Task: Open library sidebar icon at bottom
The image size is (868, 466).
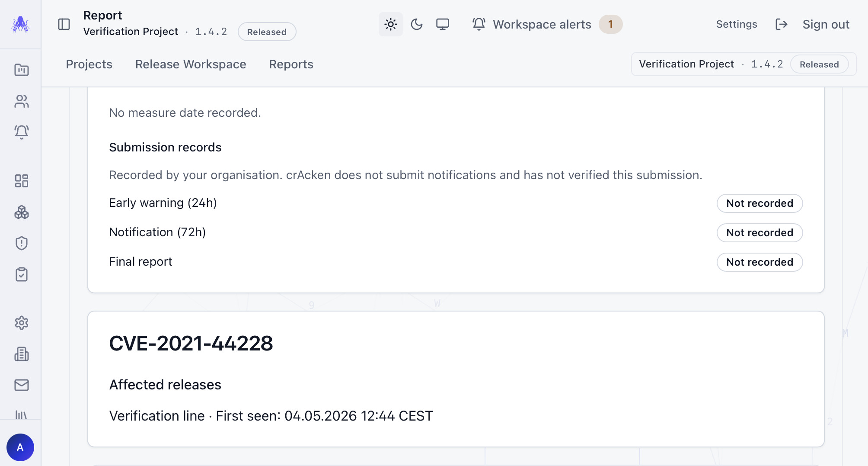Action: (x=21, y=415)
